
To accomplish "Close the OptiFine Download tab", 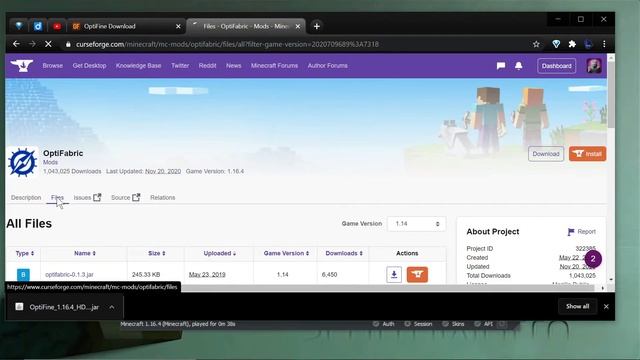I will tap(178, 26).
